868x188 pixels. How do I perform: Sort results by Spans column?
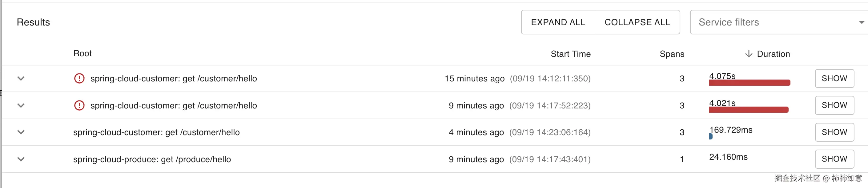[x=672, y=54]
